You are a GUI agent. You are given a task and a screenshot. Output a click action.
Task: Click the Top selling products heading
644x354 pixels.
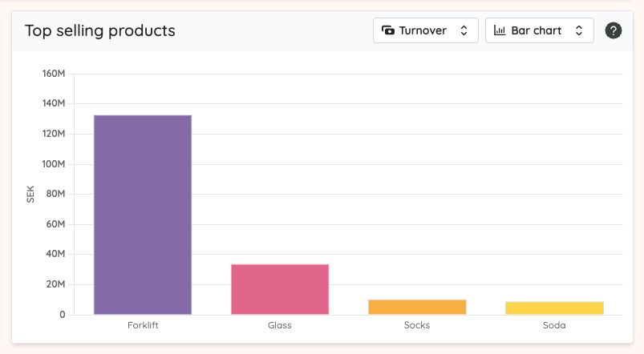coord(100,30)
